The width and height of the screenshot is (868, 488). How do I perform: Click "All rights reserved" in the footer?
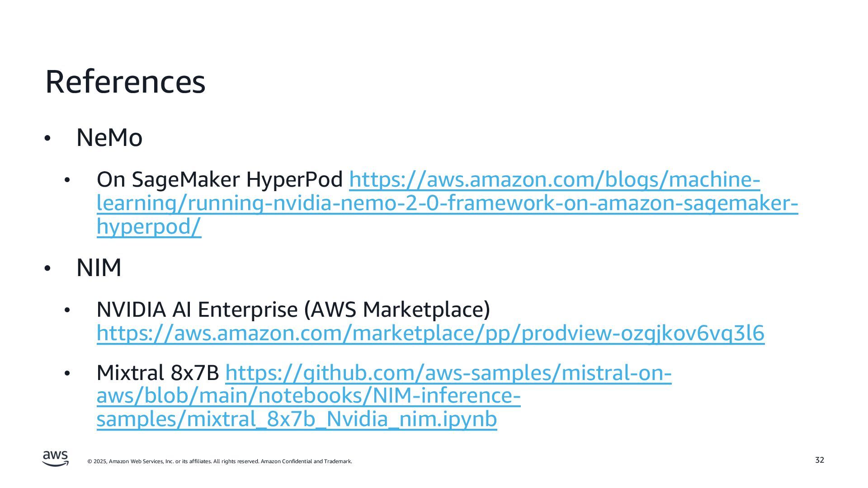tap(236, 461)
